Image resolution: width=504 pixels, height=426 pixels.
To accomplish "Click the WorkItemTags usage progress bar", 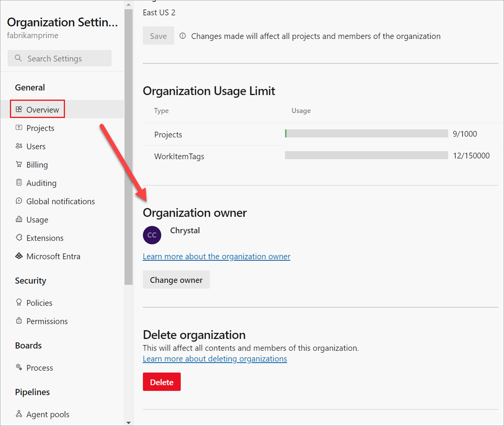I will (366, 155).
